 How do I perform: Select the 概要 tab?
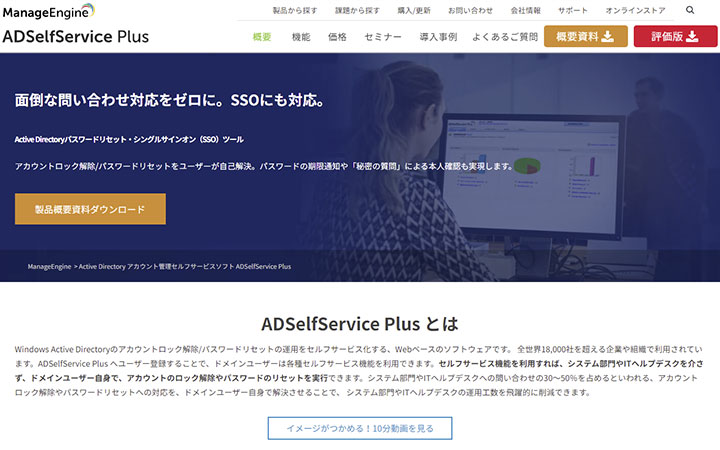(262, 37)
